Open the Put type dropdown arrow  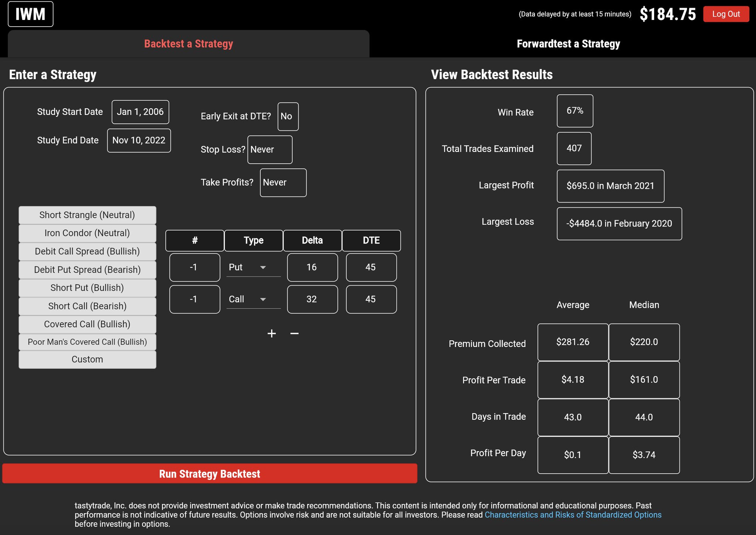click(263, 267)
